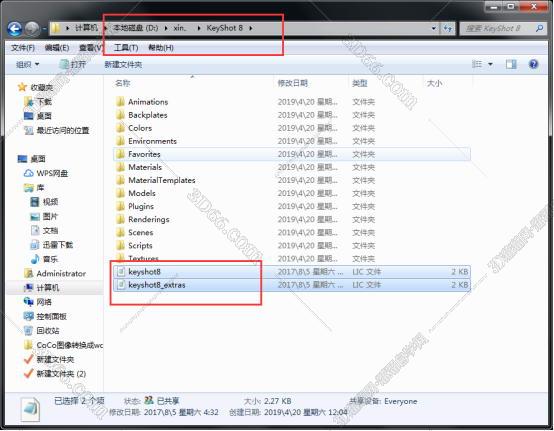Screen dimensions: 554x431
Task: Select the Scenes folder name
Action: (x=141, y=232)
